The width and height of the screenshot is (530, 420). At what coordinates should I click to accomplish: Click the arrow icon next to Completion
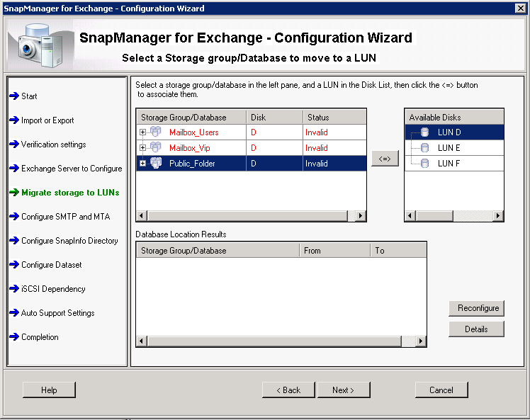pos(13,337)
